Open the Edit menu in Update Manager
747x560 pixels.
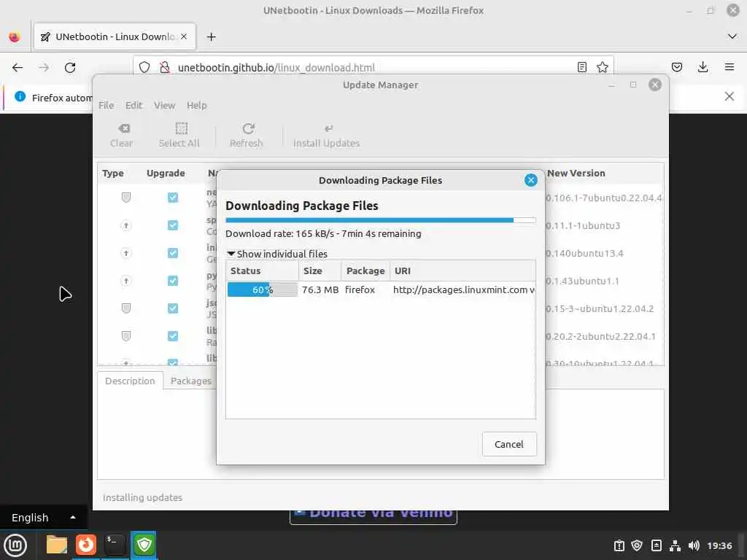[x=134, y=105]
